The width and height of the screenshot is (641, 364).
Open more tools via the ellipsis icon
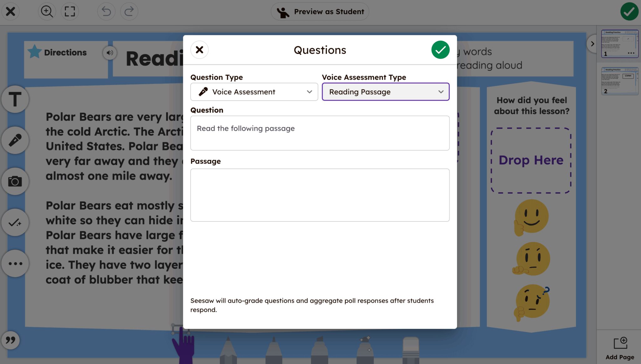point(15,263)
